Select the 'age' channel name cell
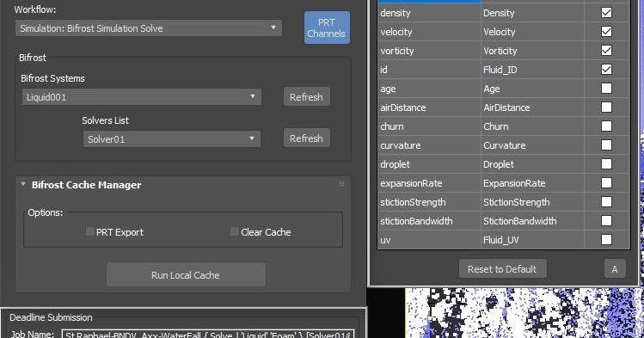The height and width of the screenshot is (338, 644). (429, 89)
